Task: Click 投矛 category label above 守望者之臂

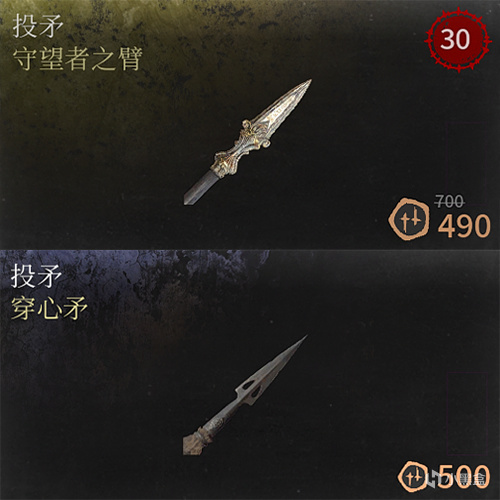Action: point(38,27)
